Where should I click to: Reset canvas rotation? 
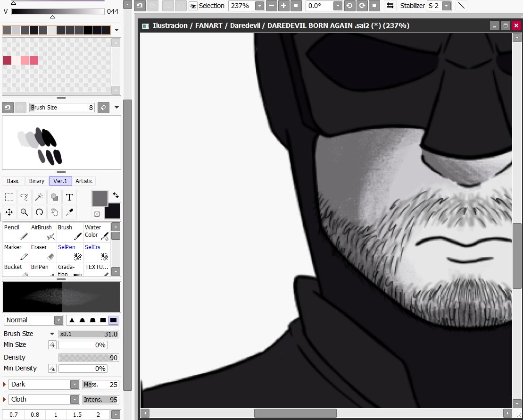point(374,6)
